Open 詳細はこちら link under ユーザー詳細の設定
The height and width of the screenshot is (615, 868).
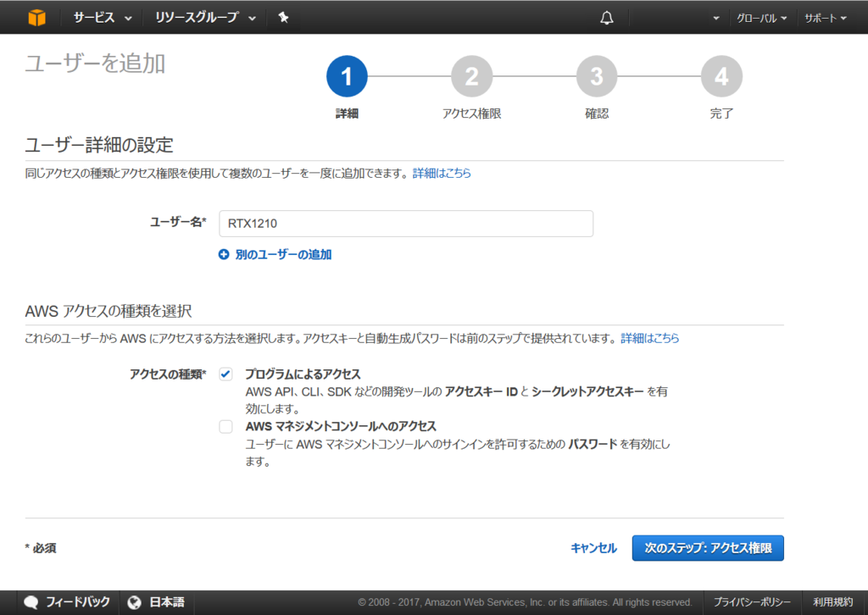442,173
